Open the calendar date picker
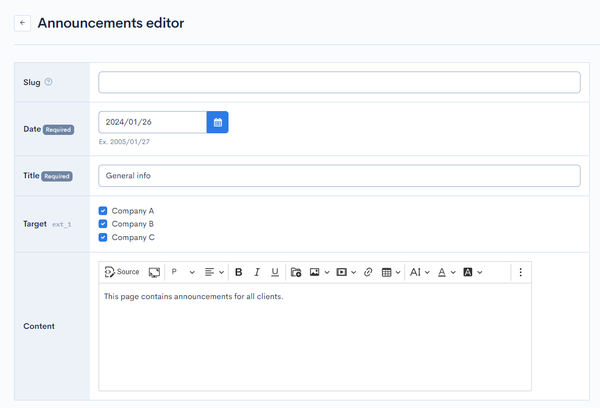This screenshot has width=600, height=408. (217, 122)
